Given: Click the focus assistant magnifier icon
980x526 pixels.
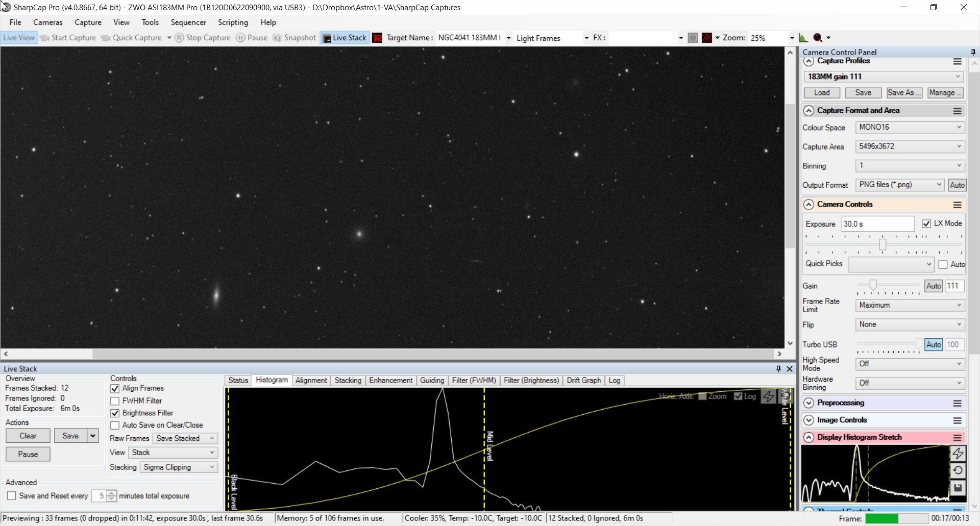Looking at the screenshot, I should (x=818, y=38).
